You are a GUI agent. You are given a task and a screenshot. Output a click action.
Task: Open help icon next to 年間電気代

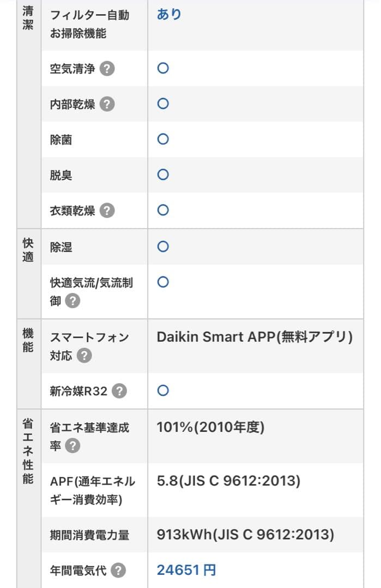(118, 570)
